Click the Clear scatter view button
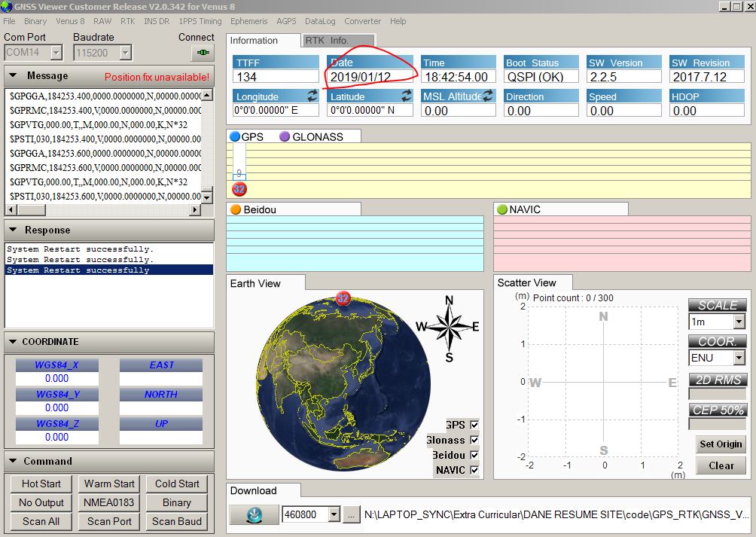The height and width of the screenshot is (537, 756). (x=721, y=465)
